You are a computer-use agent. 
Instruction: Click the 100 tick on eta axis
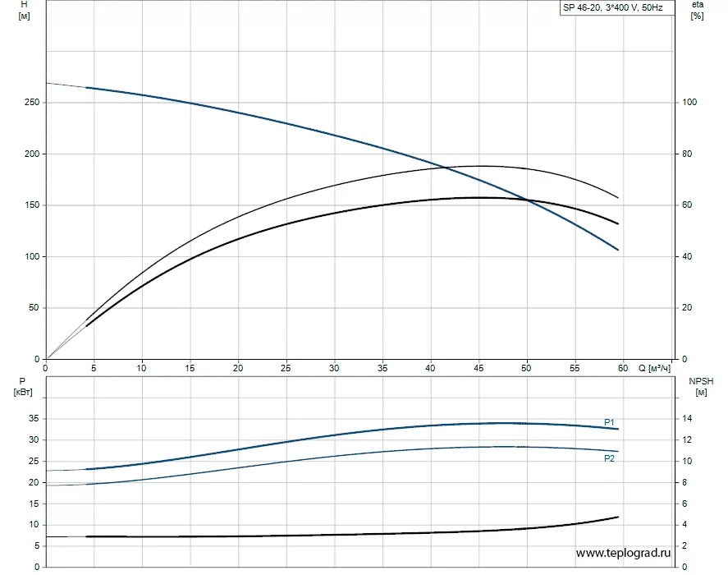point(689,102)
